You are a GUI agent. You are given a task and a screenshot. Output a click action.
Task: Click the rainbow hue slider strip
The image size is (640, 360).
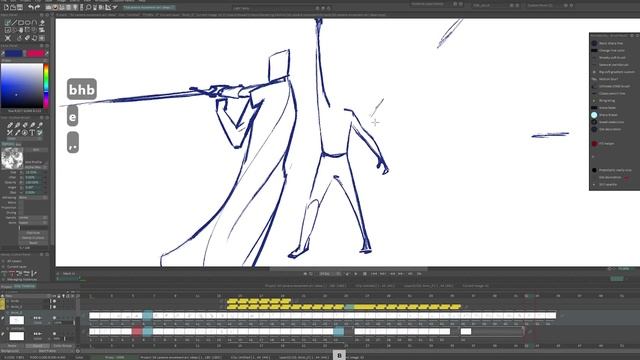46,85
